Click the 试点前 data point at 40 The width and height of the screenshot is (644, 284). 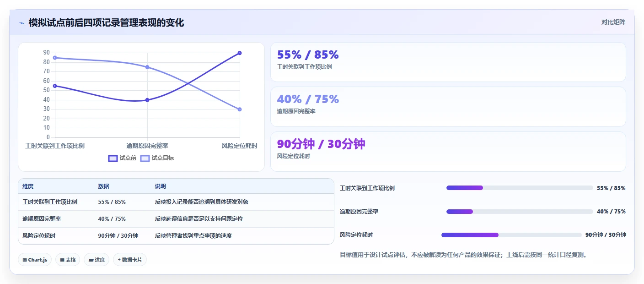click(x=147, y=100)
